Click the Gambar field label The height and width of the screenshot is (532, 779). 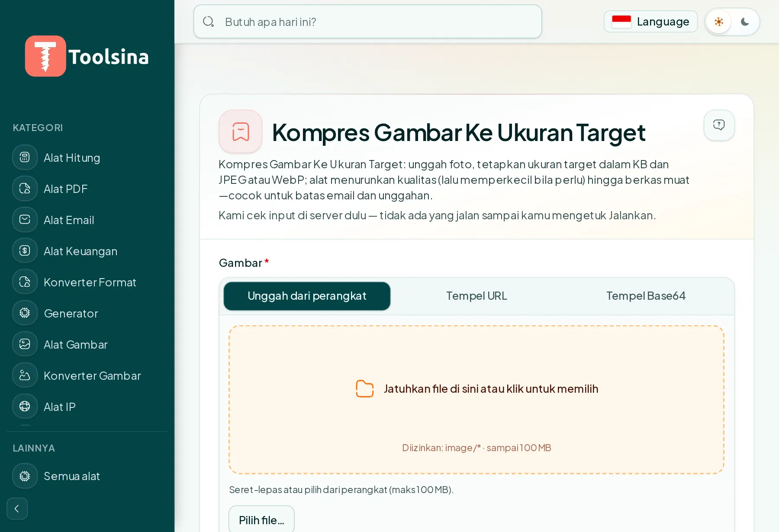(x=241, y=263)
